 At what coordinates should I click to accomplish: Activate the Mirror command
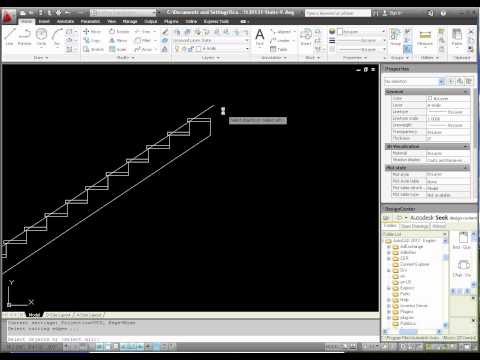click(x=118, y=40)
